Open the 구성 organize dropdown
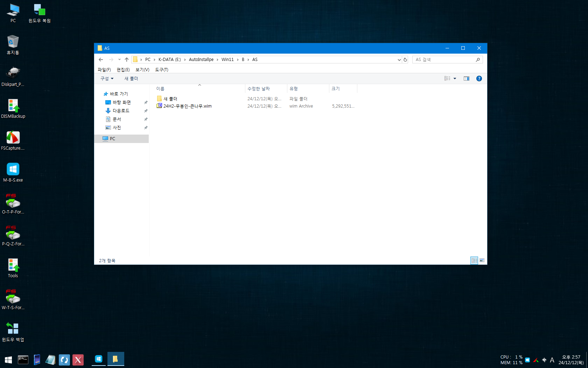Screen dimensions: 588x368 click(107, 79)
